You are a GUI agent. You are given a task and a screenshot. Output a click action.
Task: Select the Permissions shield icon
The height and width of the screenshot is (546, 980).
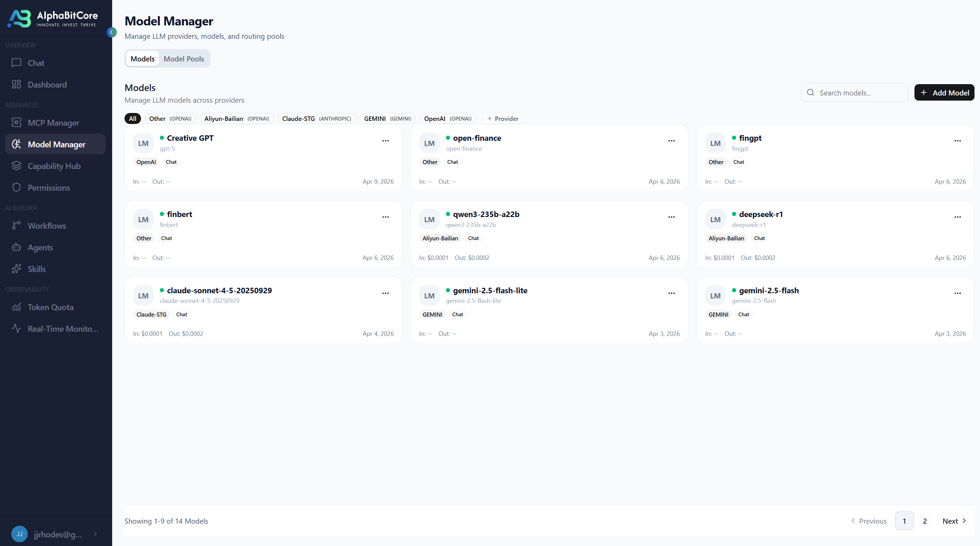16,187
